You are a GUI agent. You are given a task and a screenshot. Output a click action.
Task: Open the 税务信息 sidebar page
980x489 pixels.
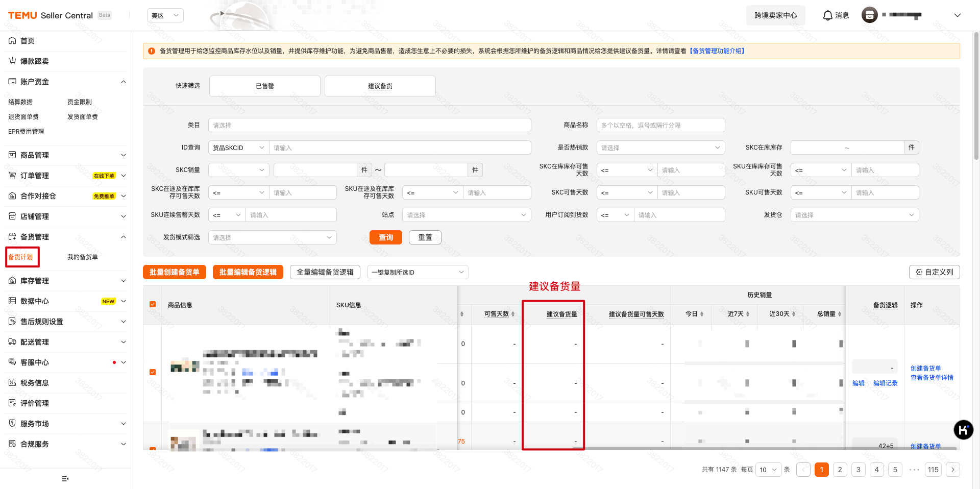[36, 382]
